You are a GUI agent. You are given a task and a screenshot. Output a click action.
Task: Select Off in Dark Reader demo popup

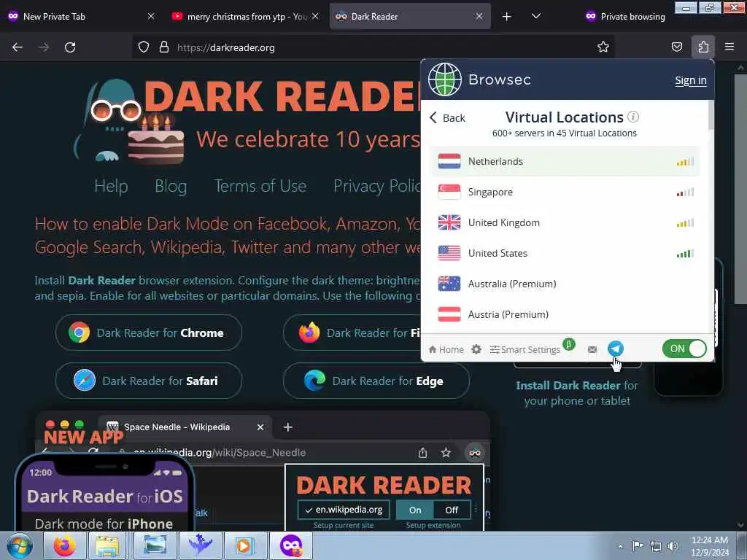pyautogui.click(x=451, y=510)
